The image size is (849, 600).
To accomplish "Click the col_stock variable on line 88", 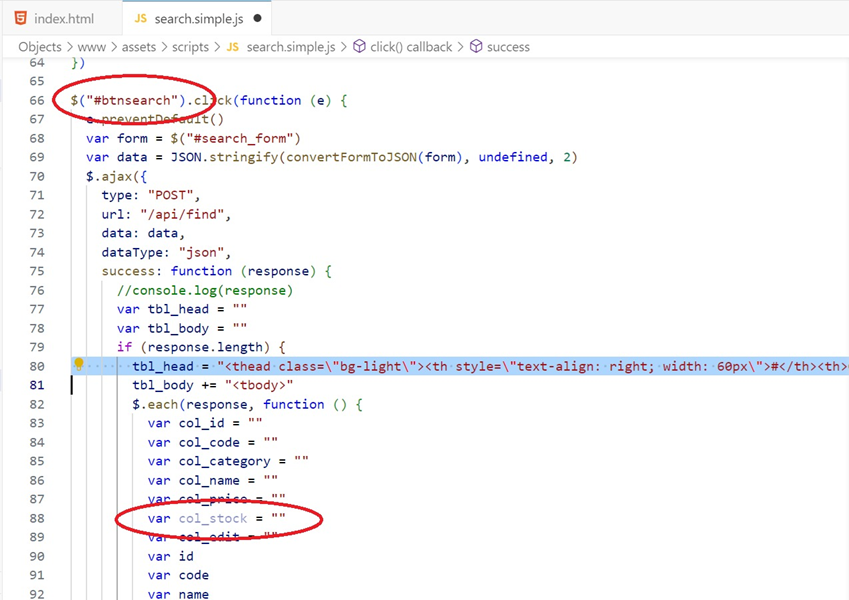I will pos(213,519).
